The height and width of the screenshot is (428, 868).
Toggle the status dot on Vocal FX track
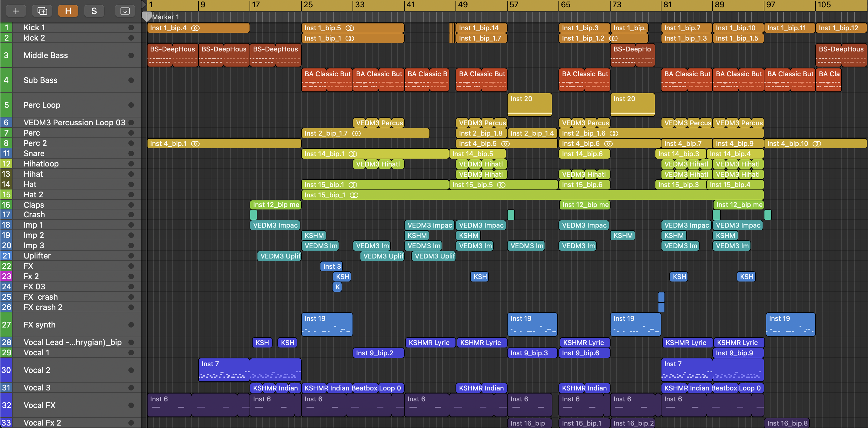131,405
